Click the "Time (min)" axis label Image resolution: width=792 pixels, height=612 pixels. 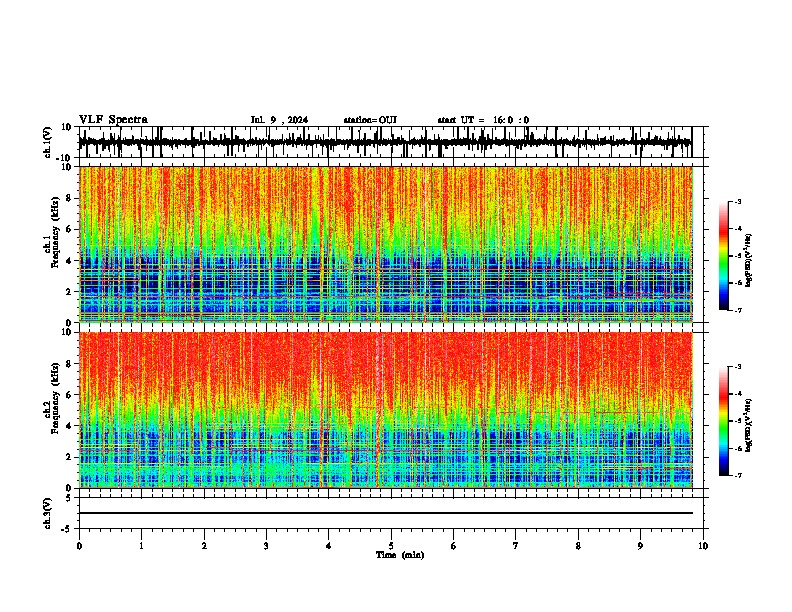pos(400,555)
